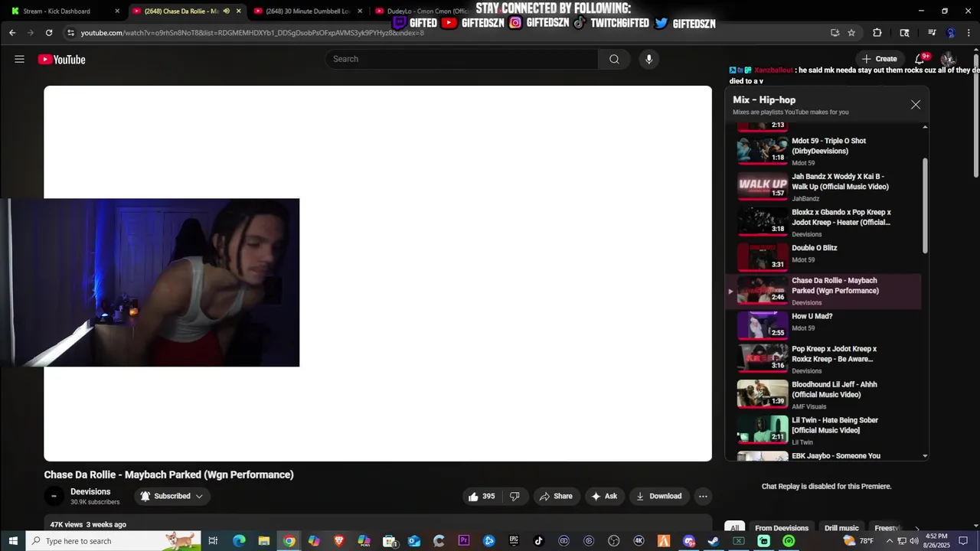Play How U Mad? from playlist
980x551 pixels.
click(824, 325)
